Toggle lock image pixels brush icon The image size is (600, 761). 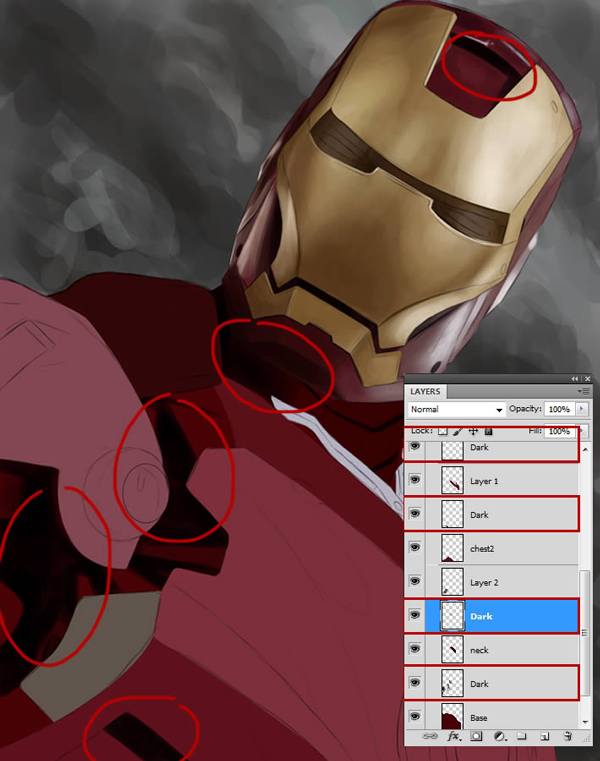(x=457, y=431)
